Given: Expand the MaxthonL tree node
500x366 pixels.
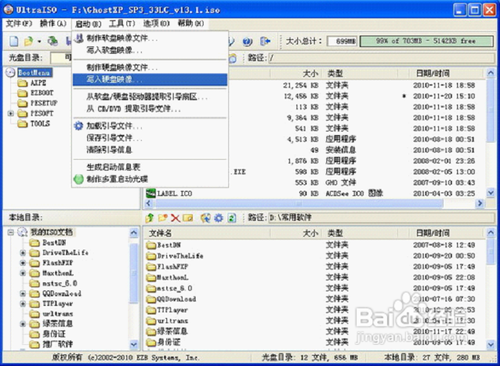Looking at the screenshot, I should point(23,273).
